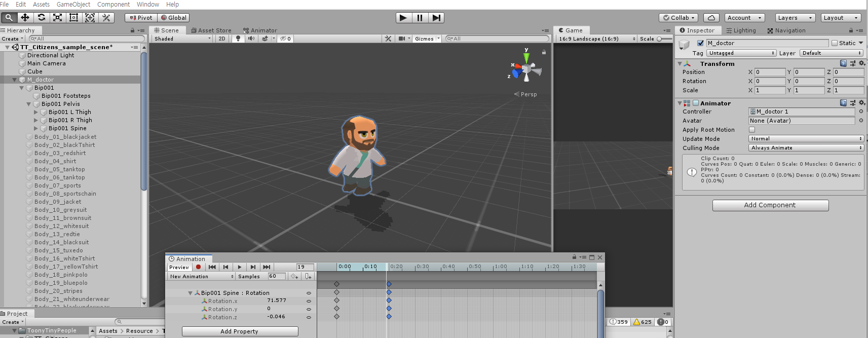Select the combined Transform tool
Image resolution: width=868 pixels, height=338 pixels.
click(x=90, y=18)
